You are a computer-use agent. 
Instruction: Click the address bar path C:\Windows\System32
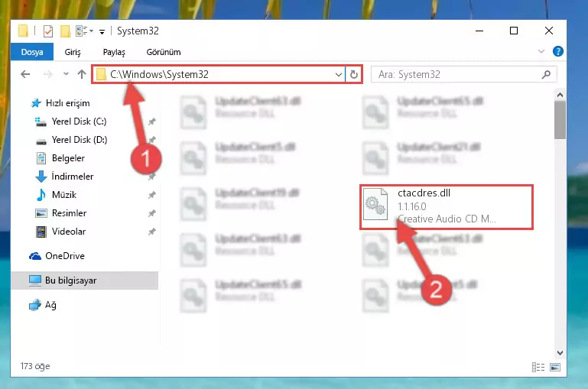point(159,74)
